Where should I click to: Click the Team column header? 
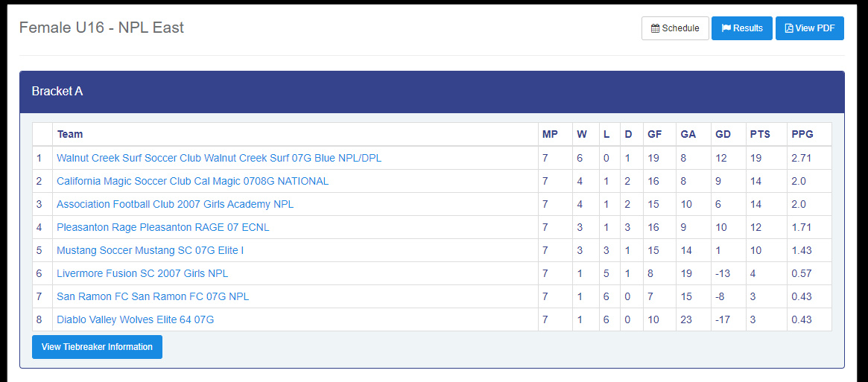(70, 134)
